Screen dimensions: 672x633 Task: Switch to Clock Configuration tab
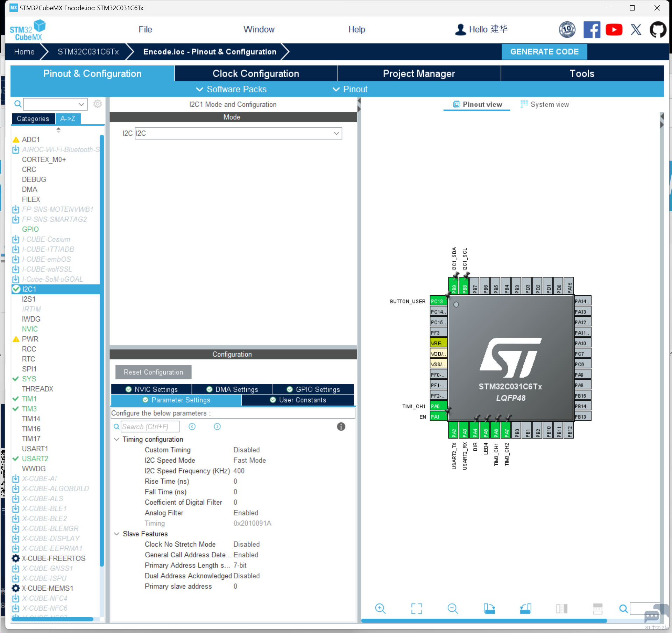coord(256,73)
